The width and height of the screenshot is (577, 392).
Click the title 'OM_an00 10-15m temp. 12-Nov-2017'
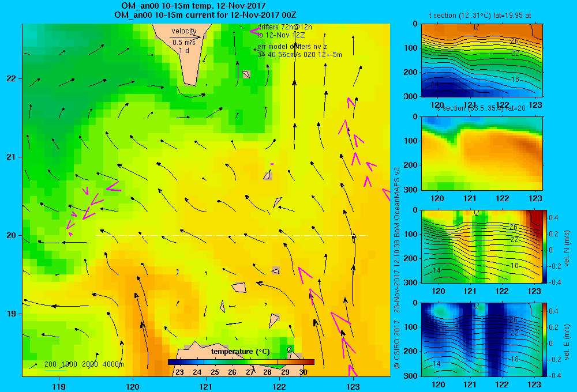click(x=193, y=6)
